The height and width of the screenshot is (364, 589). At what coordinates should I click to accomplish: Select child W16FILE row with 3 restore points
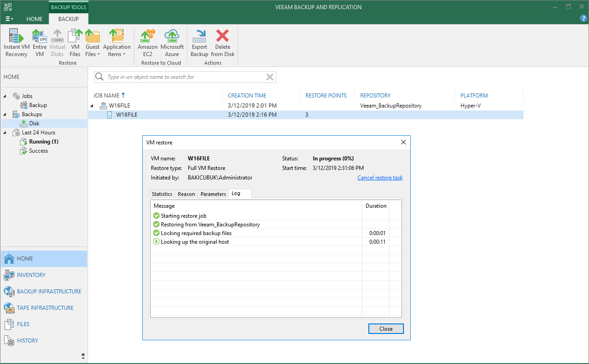coord(306,115)
